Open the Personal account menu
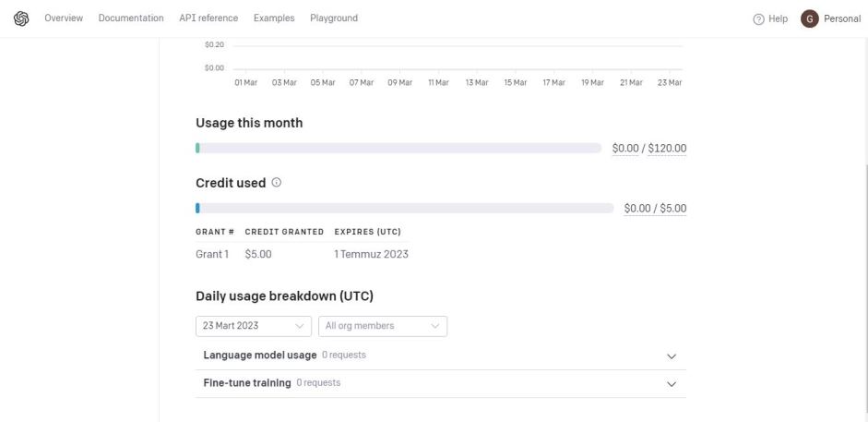Image resolution: width=868 pixels, height=422 pixels. tap(842, 18)
